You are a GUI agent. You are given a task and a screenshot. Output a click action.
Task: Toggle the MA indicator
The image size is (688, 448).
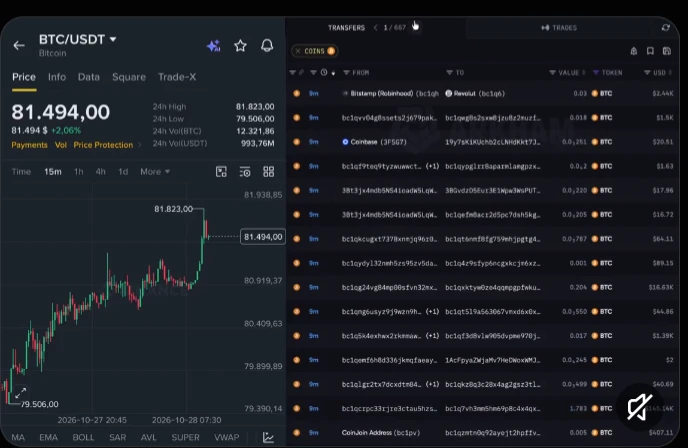(18, 437)
